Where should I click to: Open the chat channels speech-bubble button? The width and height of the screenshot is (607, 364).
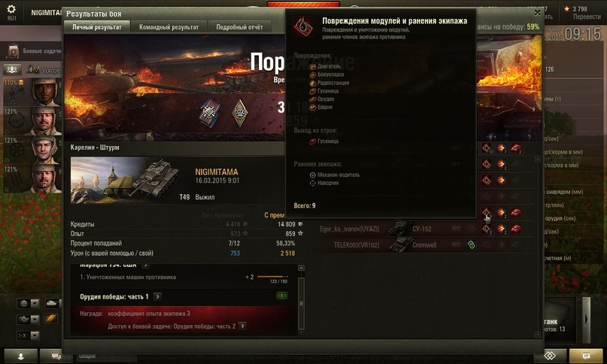click(x=56, y=356)
